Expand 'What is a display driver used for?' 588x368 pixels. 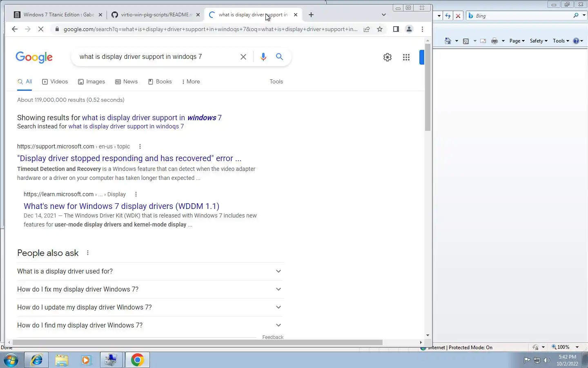point(149,271)
